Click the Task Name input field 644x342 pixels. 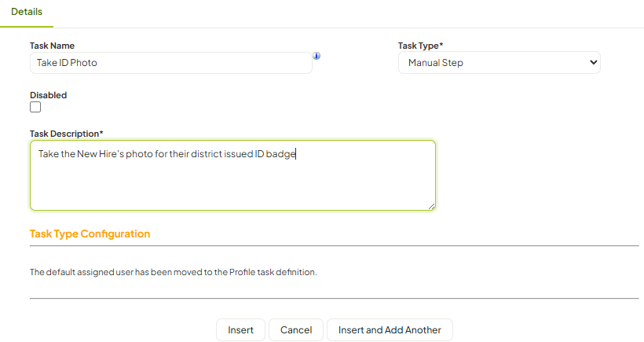[x=171, y=63]
